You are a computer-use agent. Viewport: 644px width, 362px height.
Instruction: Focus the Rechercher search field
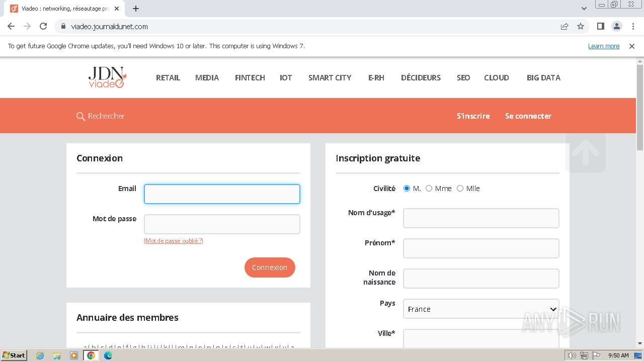[106, 116]
